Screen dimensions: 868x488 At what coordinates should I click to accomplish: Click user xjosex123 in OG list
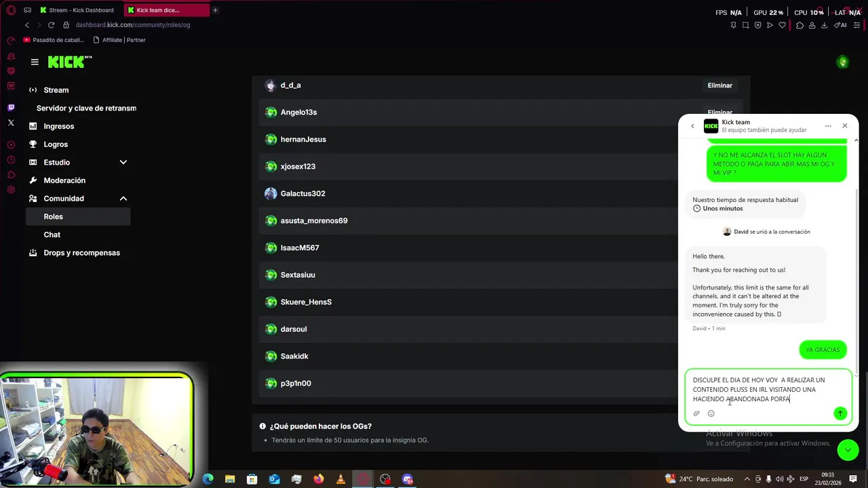tap(298, 167)
